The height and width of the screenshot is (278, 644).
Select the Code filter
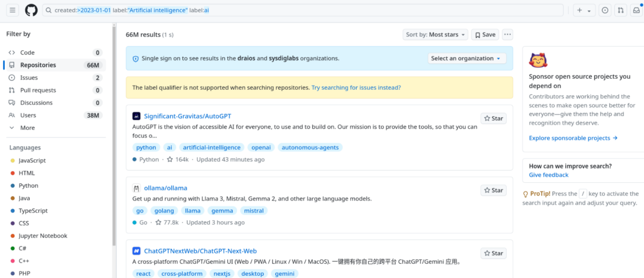(54, 52)
